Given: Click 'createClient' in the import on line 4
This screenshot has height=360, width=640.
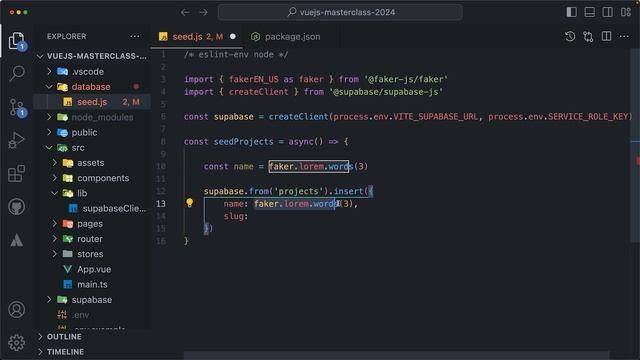Looking at the screenshot, I should click(258, 92).
